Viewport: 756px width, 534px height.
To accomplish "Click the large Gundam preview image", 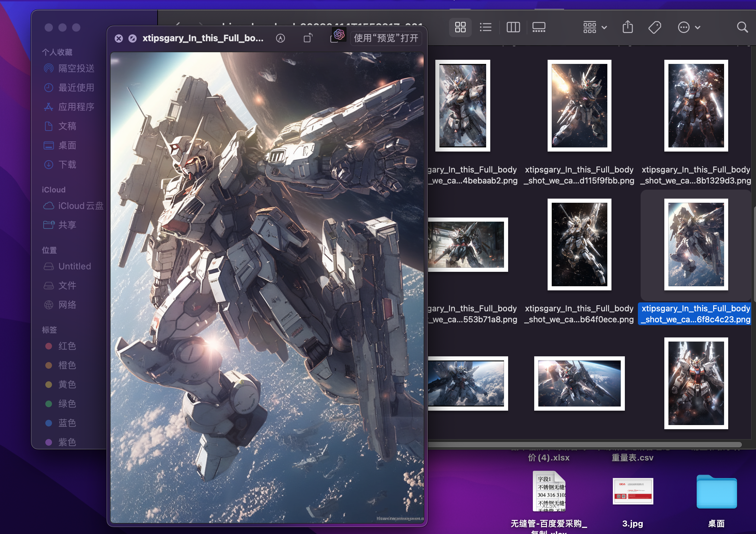I will click(x=267, y=287).
